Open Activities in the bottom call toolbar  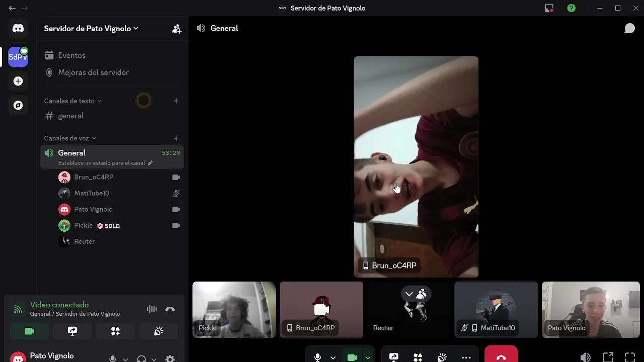(418, 357)
